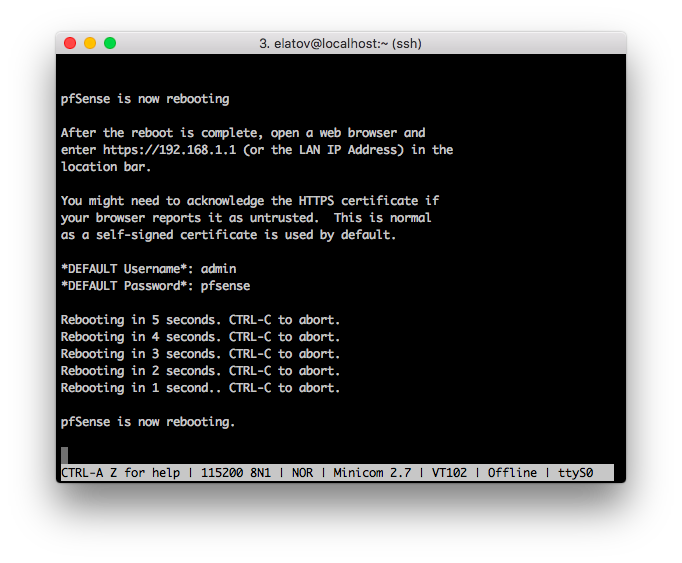The image size is (682, 563).
Task: Click 'Rebooting in 2 seconds' line
Action: pos(200,371)
